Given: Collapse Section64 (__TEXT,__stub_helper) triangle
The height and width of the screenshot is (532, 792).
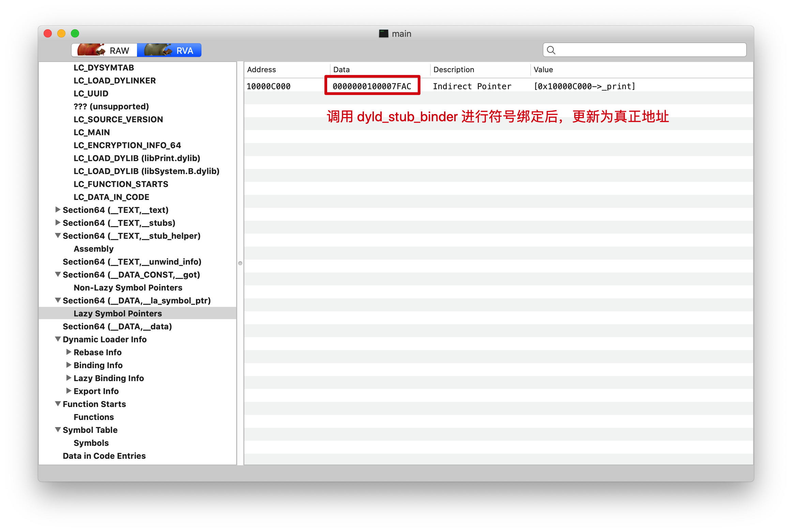Looking at the screenshot, I should pos(58,235).
